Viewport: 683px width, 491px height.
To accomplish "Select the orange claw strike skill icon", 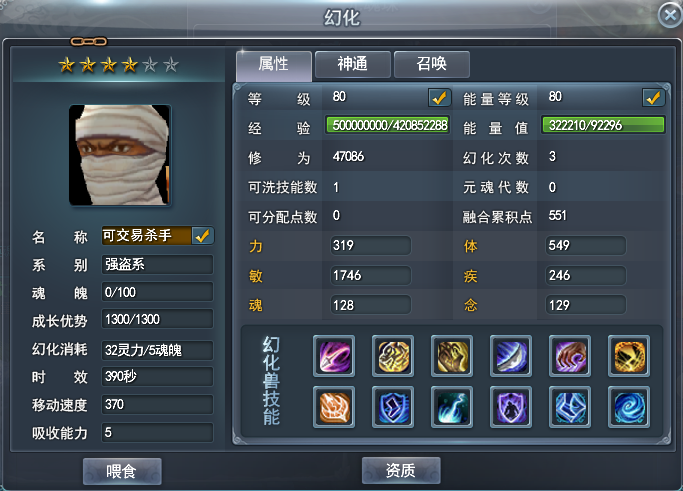I will coord(334,407).
